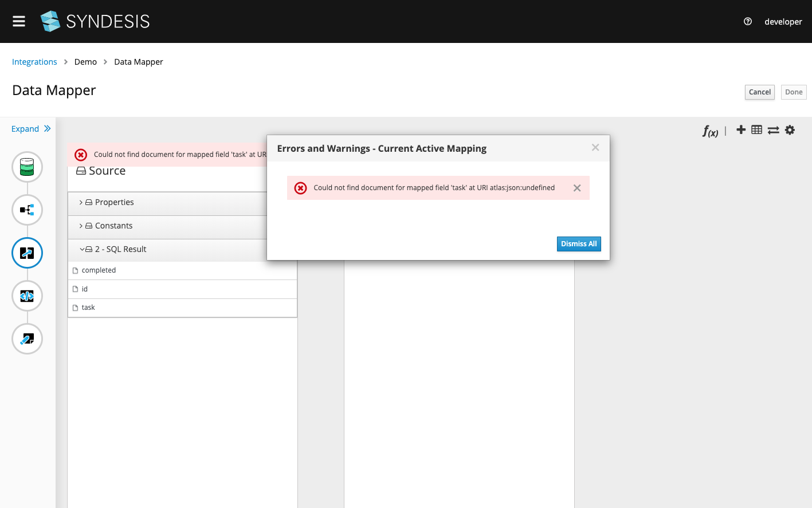Select the final edit step icon
Image resolution: width=812 pixels, height=508 pixels.
(27, 338)
